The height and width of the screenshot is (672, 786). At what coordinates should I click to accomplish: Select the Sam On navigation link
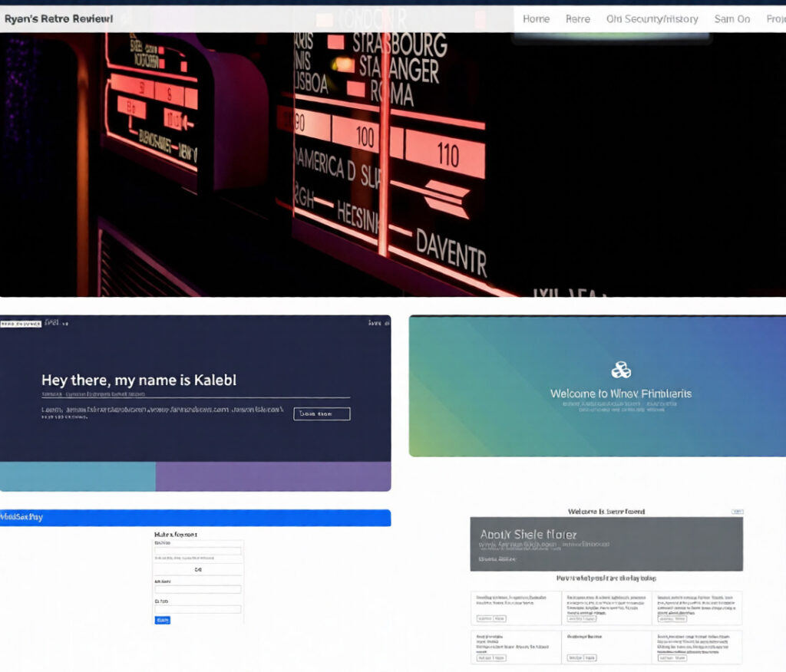pos(732,19)
